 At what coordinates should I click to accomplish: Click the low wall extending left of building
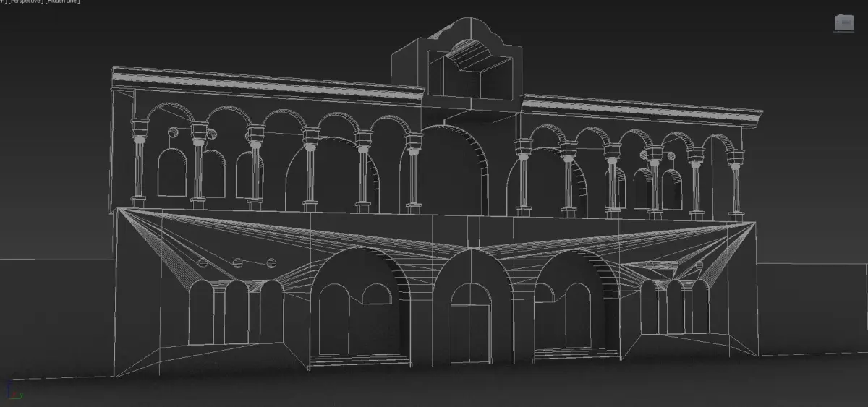[57, 318]
